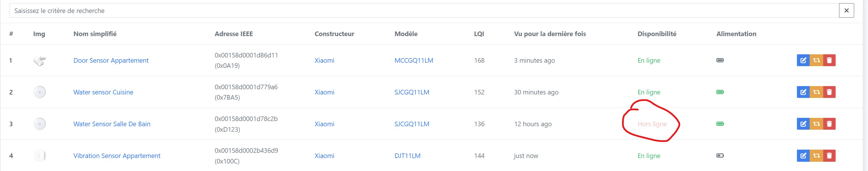Sort by Nom simplifié column header
The height and width of the screenshot is (171, 868).
(x=95, y=34)
